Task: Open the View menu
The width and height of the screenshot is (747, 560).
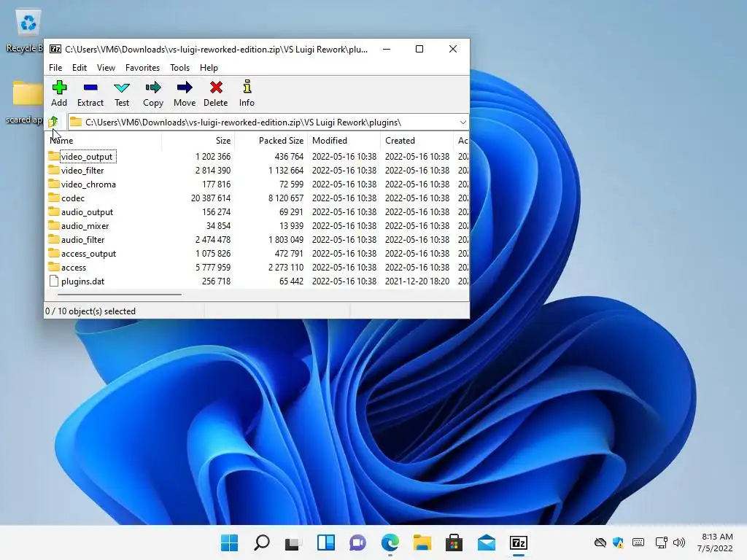Action: [x=106, y=68]
